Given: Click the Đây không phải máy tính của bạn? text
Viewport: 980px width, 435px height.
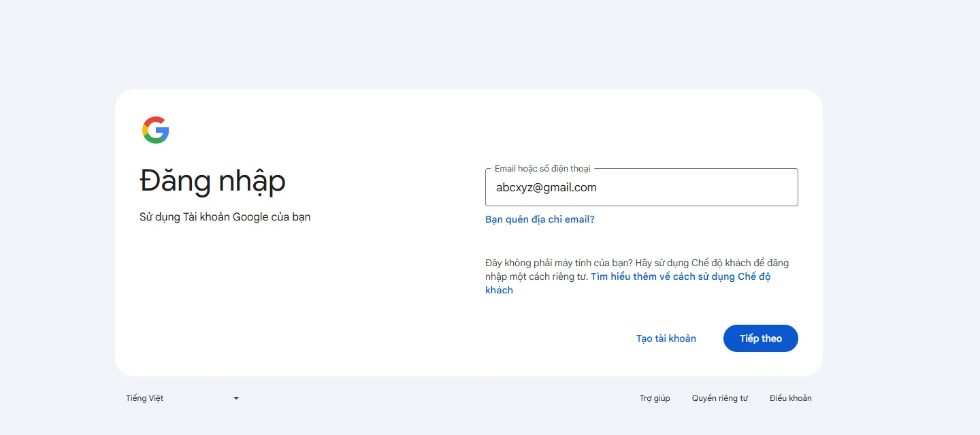Looking at the screenshot, I should [558, 263].
